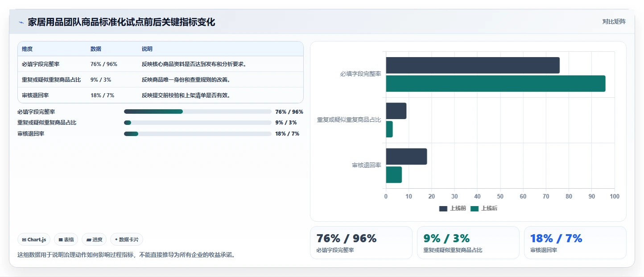Click the 必填字段完整率 progress bar

click(198, 112)
